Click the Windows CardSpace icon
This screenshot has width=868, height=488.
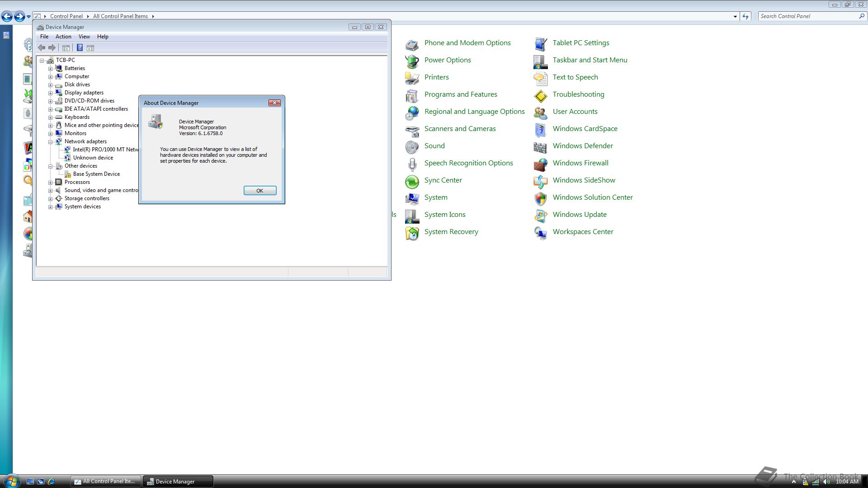[x=540, y=130]
